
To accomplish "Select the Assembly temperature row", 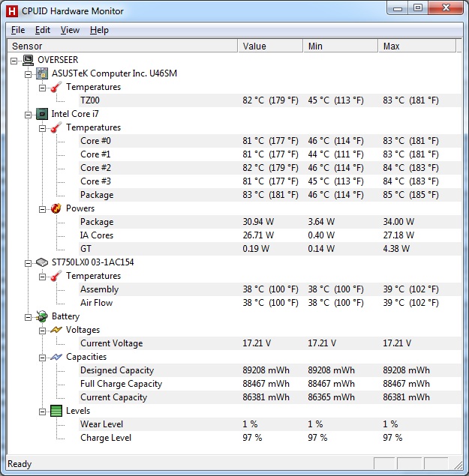I will tap(270, 289).
